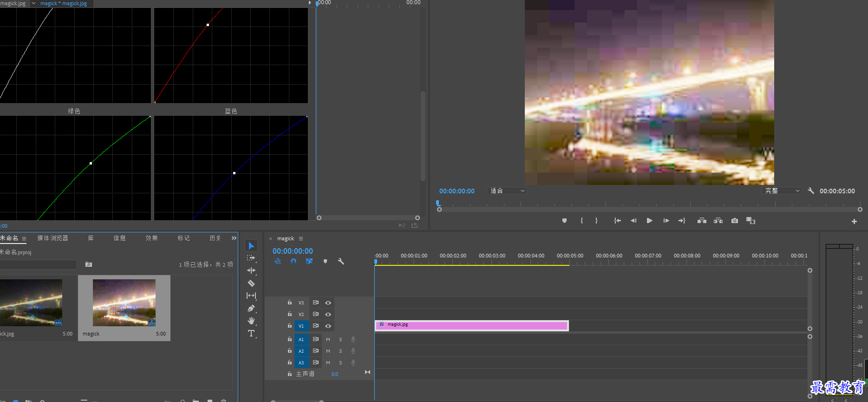Select the Type tool

click(x=251, y=333)
